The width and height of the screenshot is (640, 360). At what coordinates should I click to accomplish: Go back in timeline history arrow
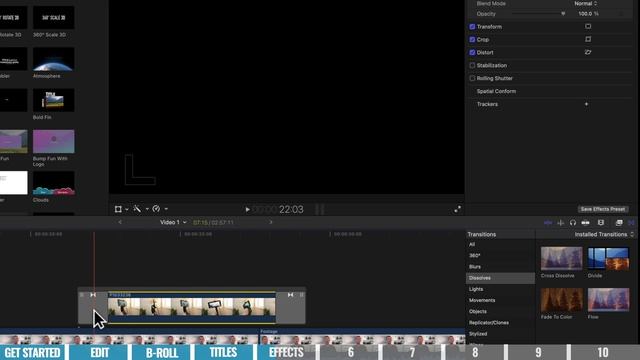(120, 222)
